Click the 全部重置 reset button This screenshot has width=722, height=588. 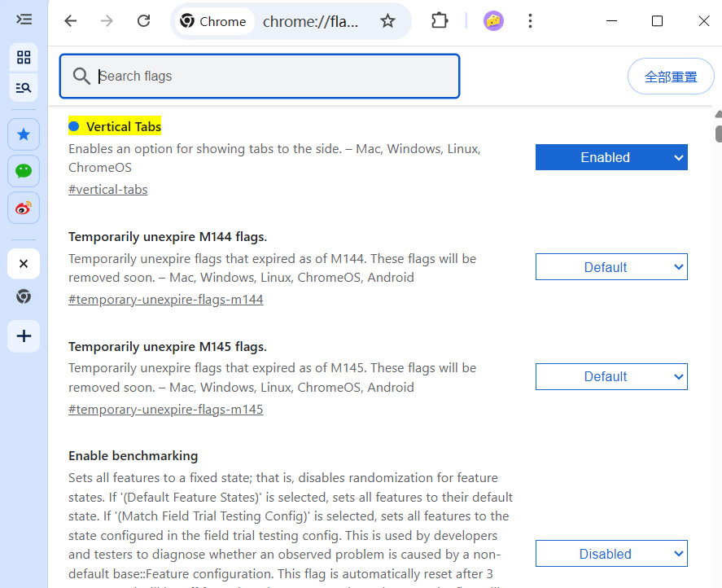coord(671,76)
